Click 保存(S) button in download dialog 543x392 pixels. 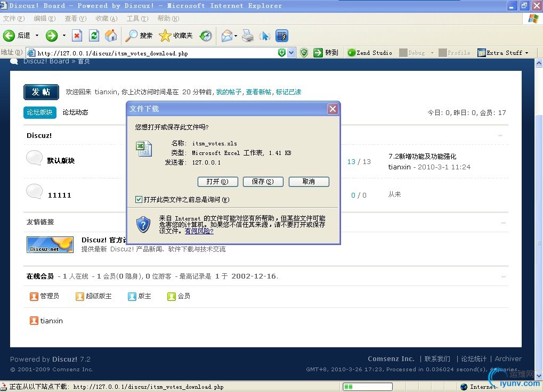pos(263,182)
